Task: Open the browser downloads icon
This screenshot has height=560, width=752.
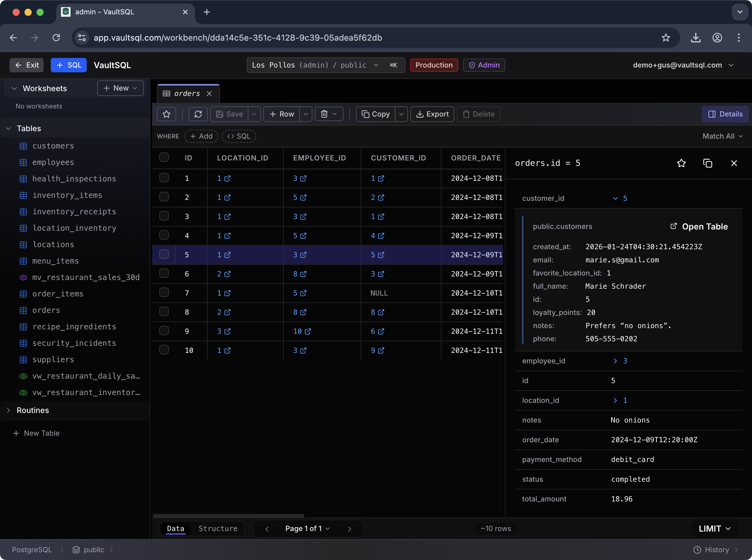Action: tap(696, 38)
